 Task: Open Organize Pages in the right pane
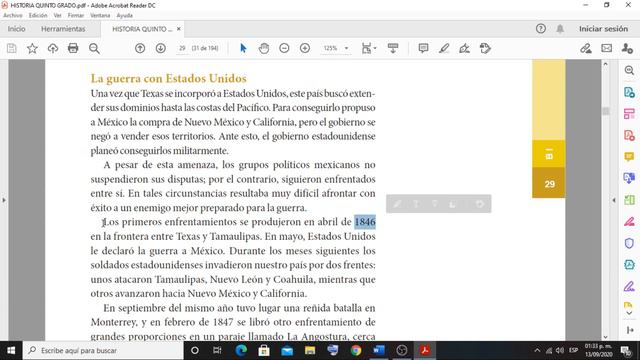(x=629, y=114)
